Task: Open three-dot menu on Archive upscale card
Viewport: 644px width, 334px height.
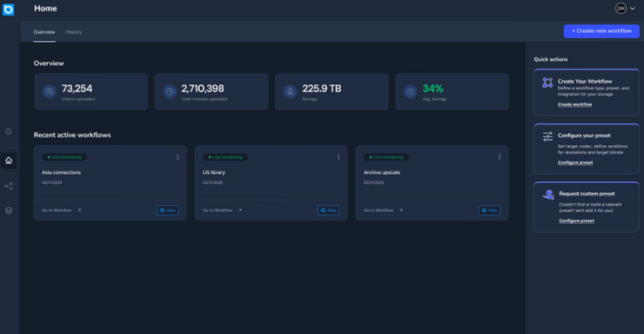Action: tap(500, 157)
